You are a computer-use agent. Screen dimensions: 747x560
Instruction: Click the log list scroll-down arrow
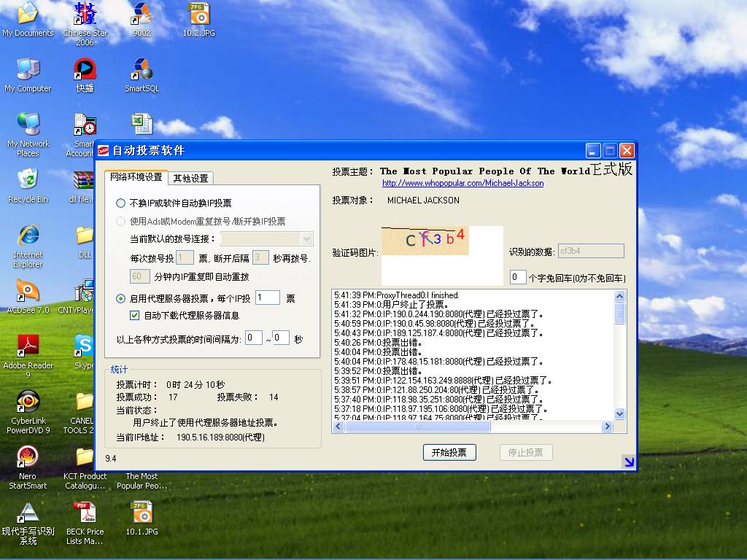pos(620,414)
